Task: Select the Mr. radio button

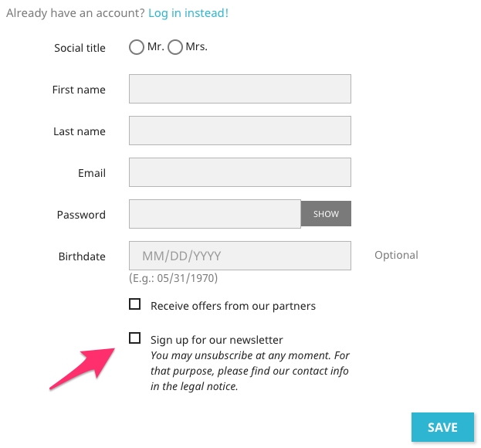Action: coord(137,48)
